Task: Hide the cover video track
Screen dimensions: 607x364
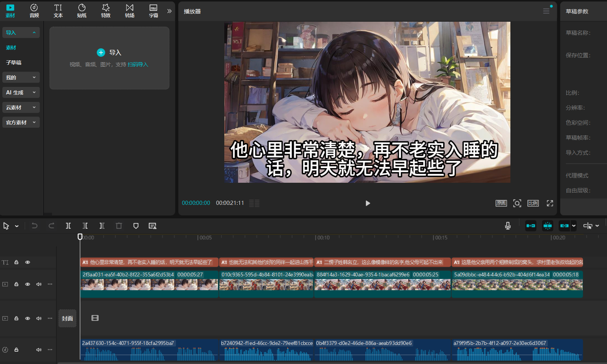Action: point(28,318)
